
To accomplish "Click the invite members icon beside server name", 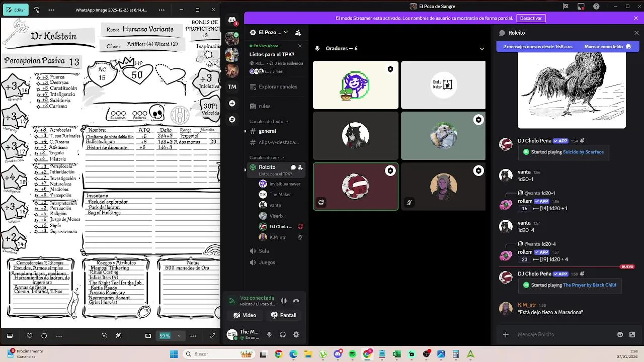I will [x=298, y=32].
